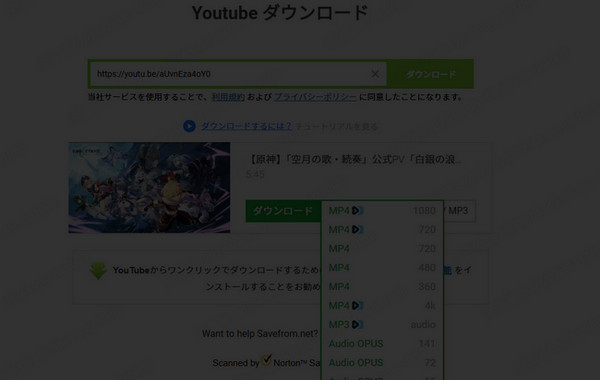This screenshot has width=600, height=380.
Task: Choose MP4 720 option with sound icon
Action: click(382, 230)
